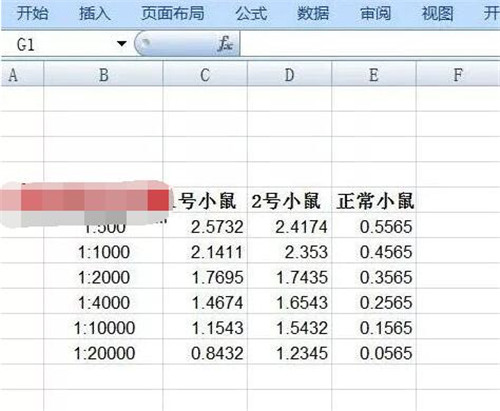Select cell containing 2.5732
The height and width of the screenshot is (411, 500).
pos(205,226)
